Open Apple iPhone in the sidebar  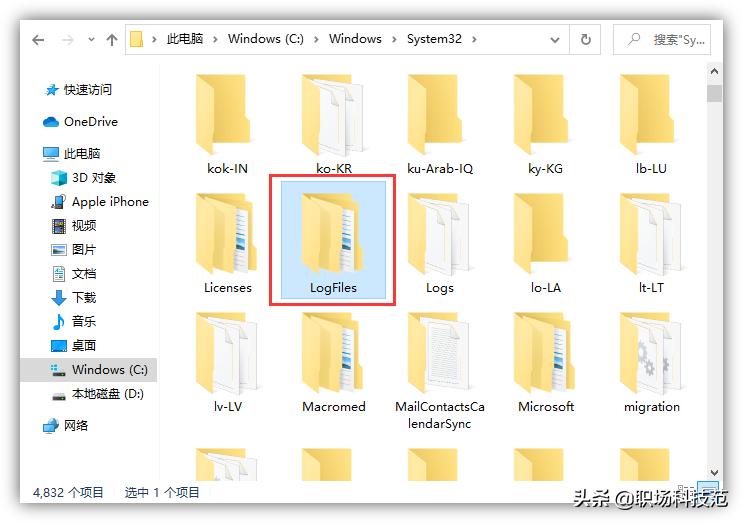(100, 202)
